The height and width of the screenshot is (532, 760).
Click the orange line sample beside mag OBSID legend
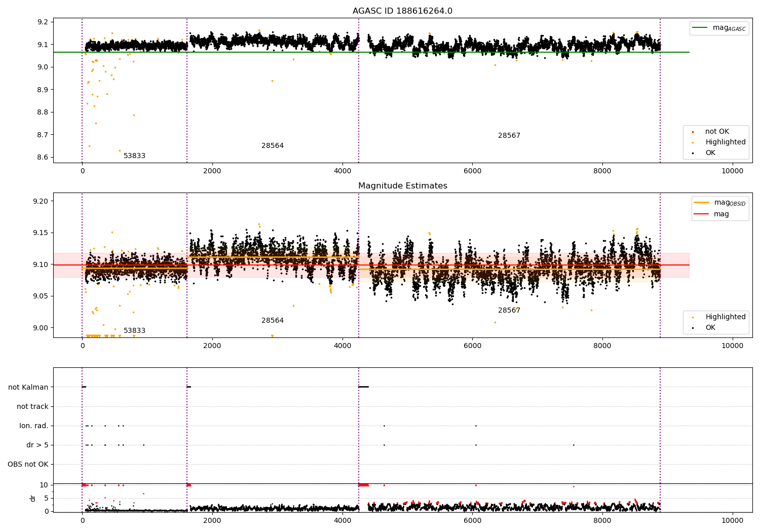pos(702,202)
